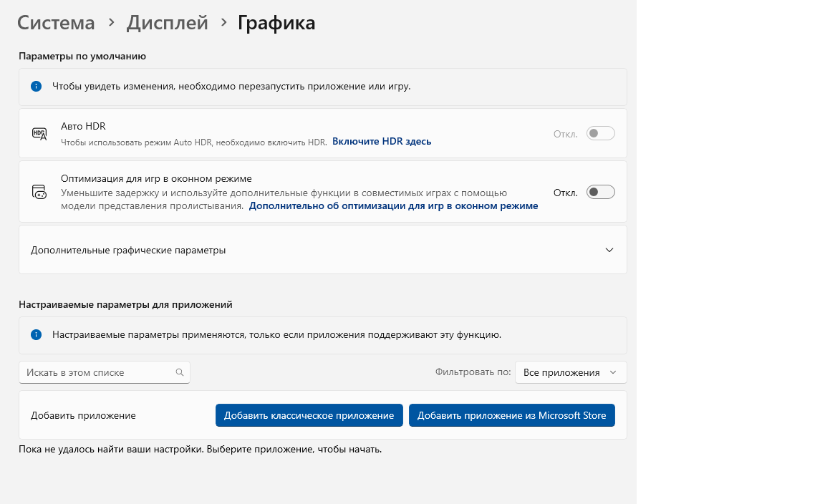Image resolution: width=825 pixels, height=504 pixels.
Task: Focus the Искать в этом списке field
Action: (x=104, y=372)
